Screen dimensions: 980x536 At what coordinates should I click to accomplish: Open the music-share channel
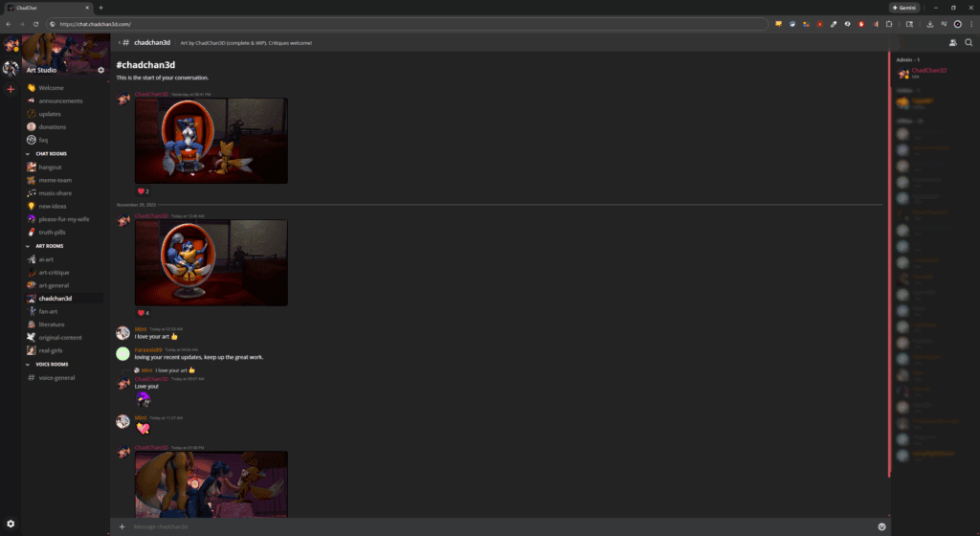click(x=55, y=192)
